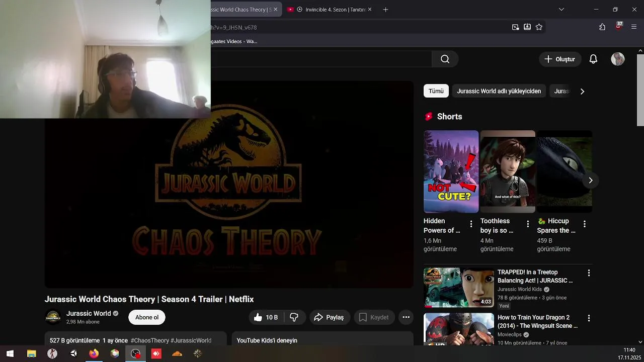Open options for 'How to Train Your Dragon 2'

[589, 318]
